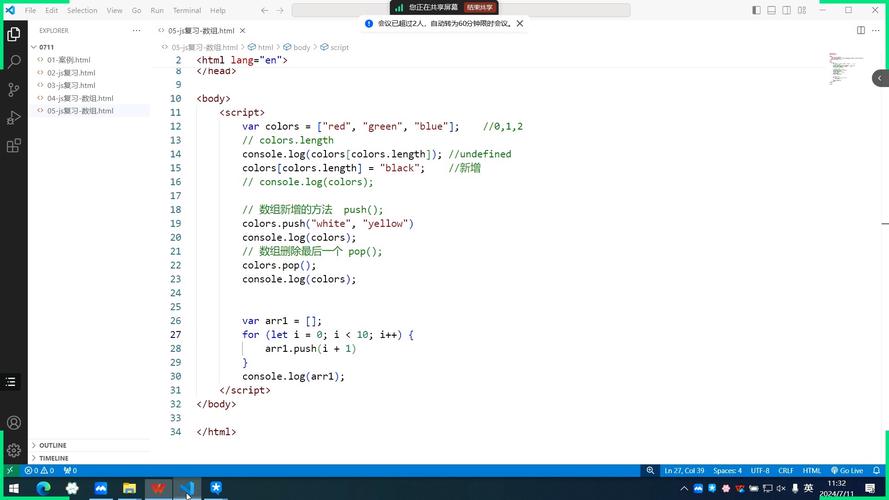Image resolution: width=889 pixels, height=500 pixels.
Task: Click the ports forwarded status item
Action: coord(70,471)
